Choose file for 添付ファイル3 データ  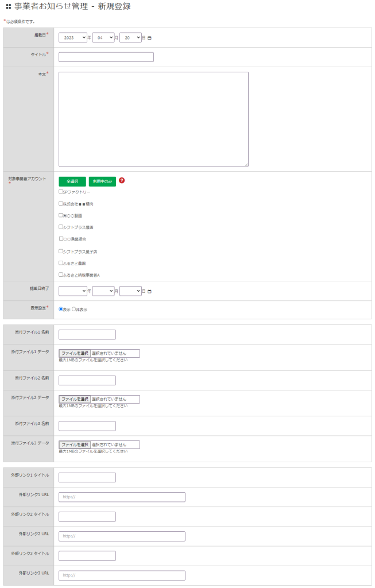tap(75, 445)
